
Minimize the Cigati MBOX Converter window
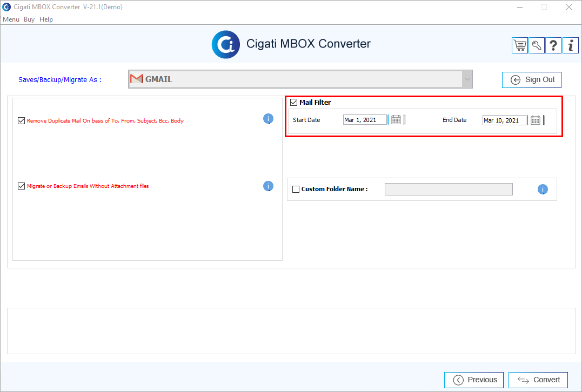pyautogui.click(x=520, y=7)
